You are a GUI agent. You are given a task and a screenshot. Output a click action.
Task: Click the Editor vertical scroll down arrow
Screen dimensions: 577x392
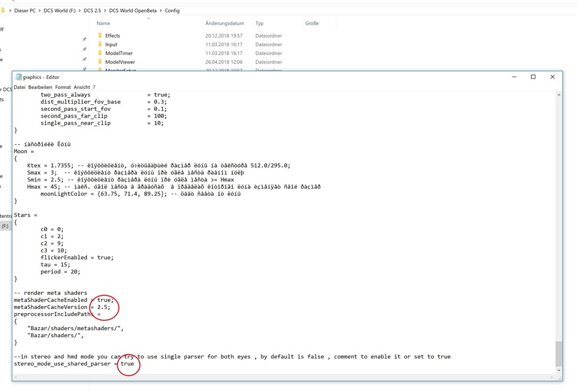point(559,370)
